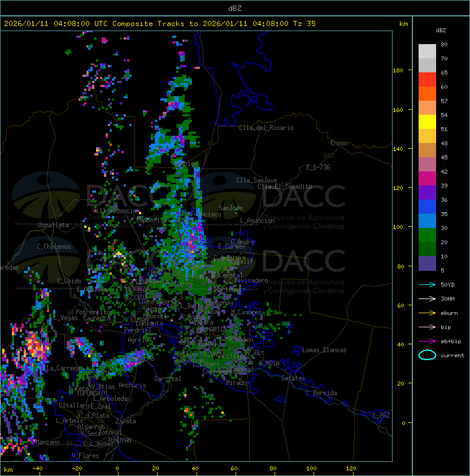
Task: Click the 'Manzano' map label
Action: (47, 442)
